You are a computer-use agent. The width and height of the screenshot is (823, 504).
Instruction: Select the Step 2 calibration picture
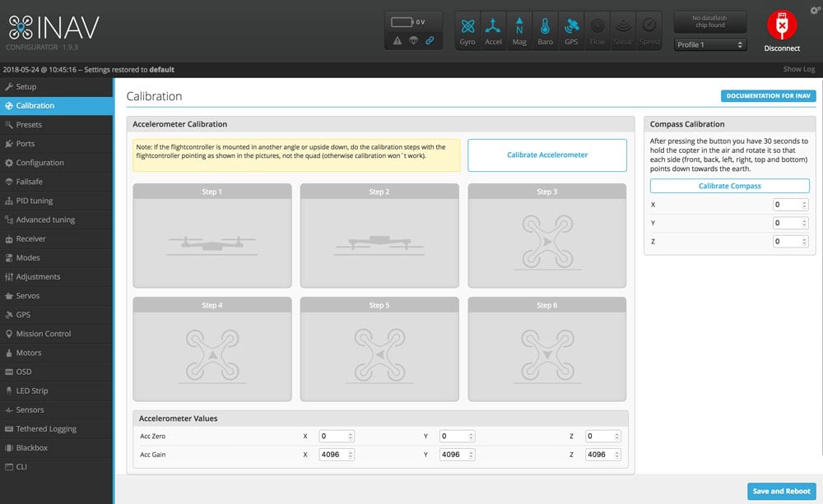(x=379, y=235)
